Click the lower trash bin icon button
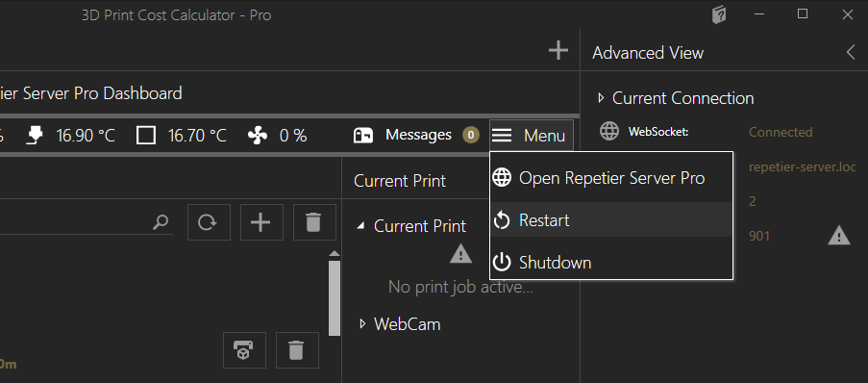 297,350
